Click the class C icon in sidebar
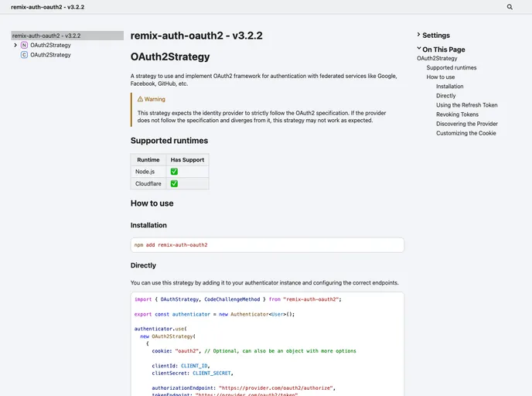 (x=24, y=55)
